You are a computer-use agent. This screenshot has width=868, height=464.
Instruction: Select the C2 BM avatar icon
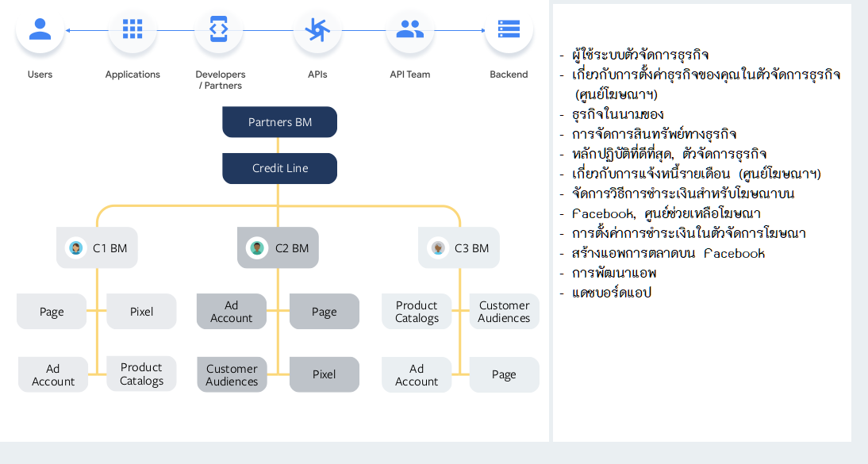point(257,248)
